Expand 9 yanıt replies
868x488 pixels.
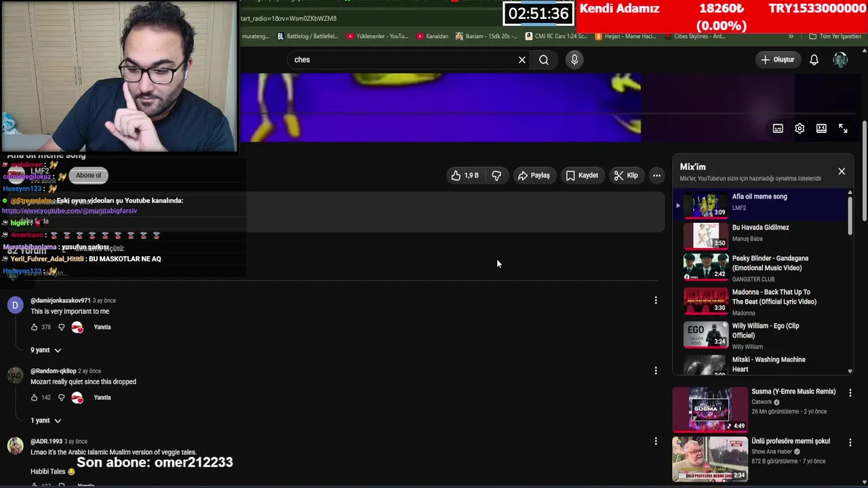pyautogui.click(x=45, y=350)
